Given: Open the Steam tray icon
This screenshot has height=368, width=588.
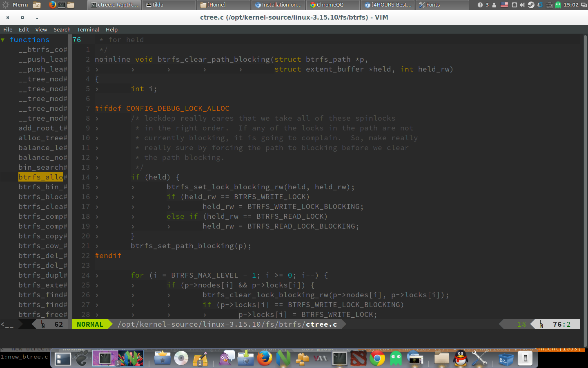Looking at the screenshot, I should [x=531, y=5].
